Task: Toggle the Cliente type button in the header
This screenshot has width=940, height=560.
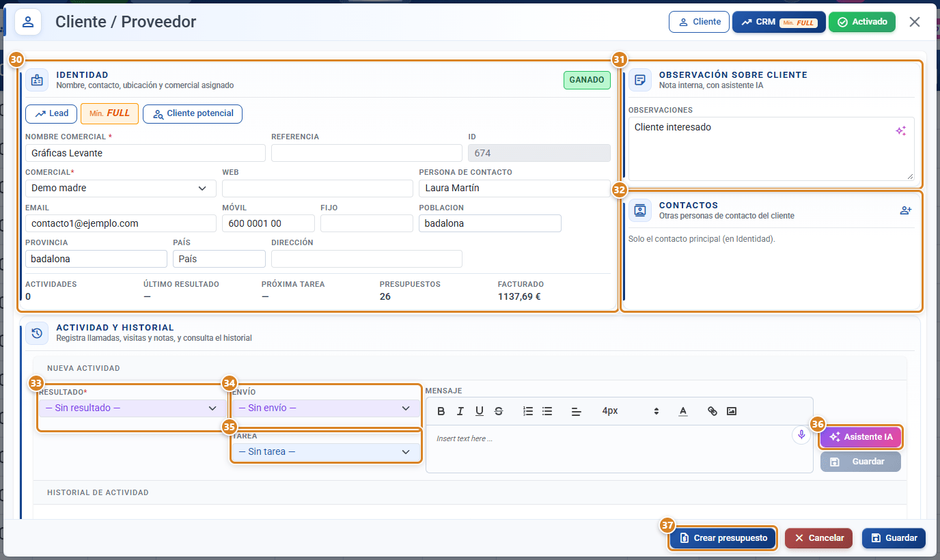Action: click(699, 22)
